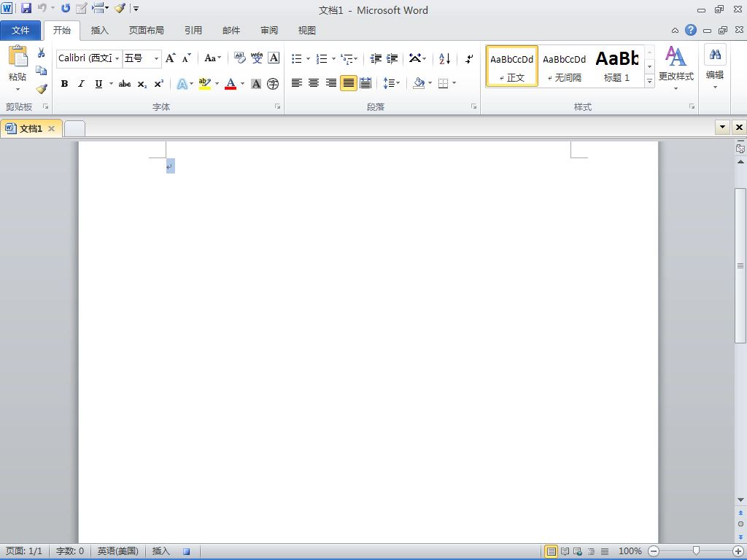Viewport: 747px width, 560px height.
Task: Open the Change Case (Aa) dropdown
Action: tap(213, 58)
